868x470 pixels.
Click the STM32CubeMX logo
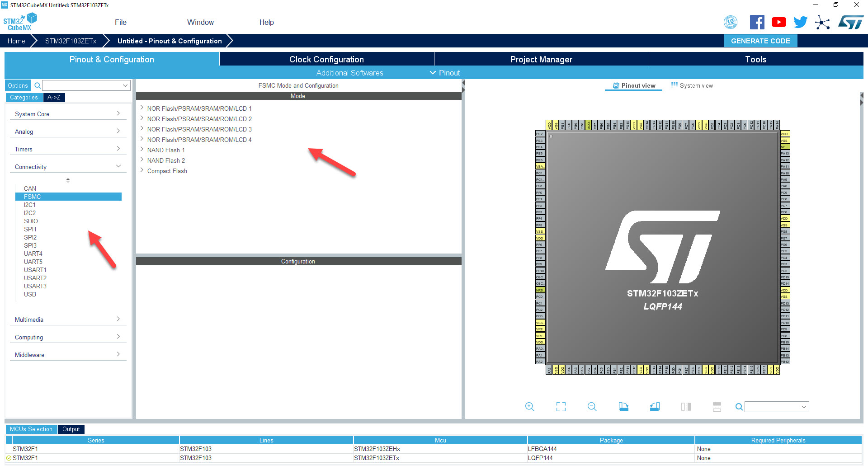tap(20, 22)
